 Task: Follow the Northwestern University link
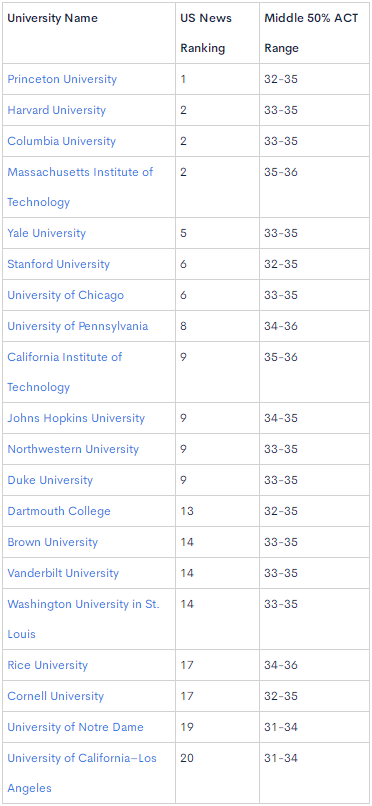(73, 449)
